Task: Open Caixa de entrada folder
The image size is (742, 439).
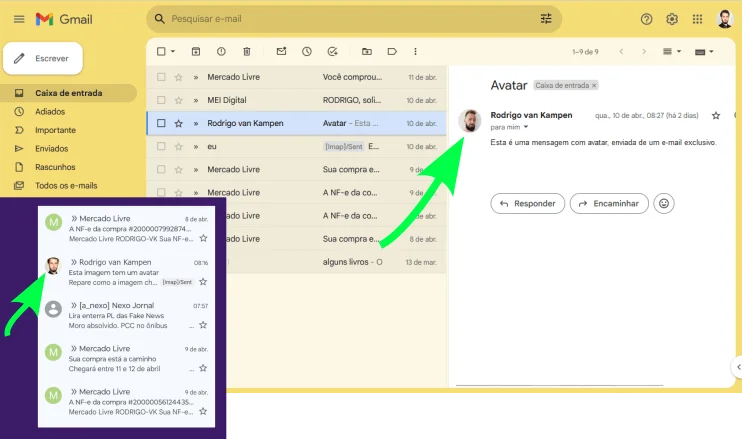Action: tap(69, 93)
